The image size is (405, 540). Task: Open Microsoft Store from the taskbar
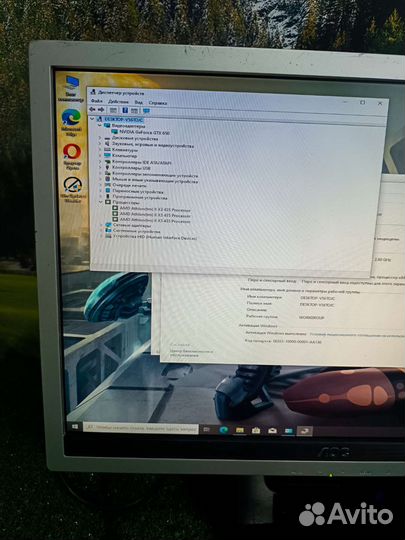(x=256, y=430)
